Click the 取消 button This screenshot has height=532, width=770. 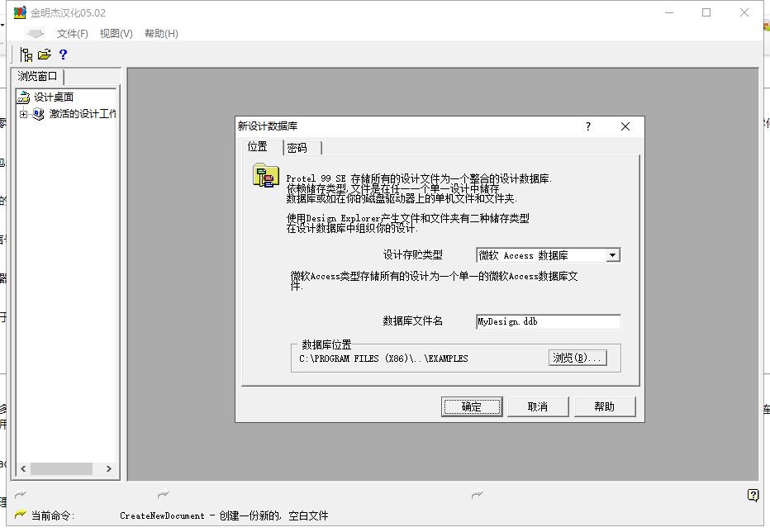point(538,406)
